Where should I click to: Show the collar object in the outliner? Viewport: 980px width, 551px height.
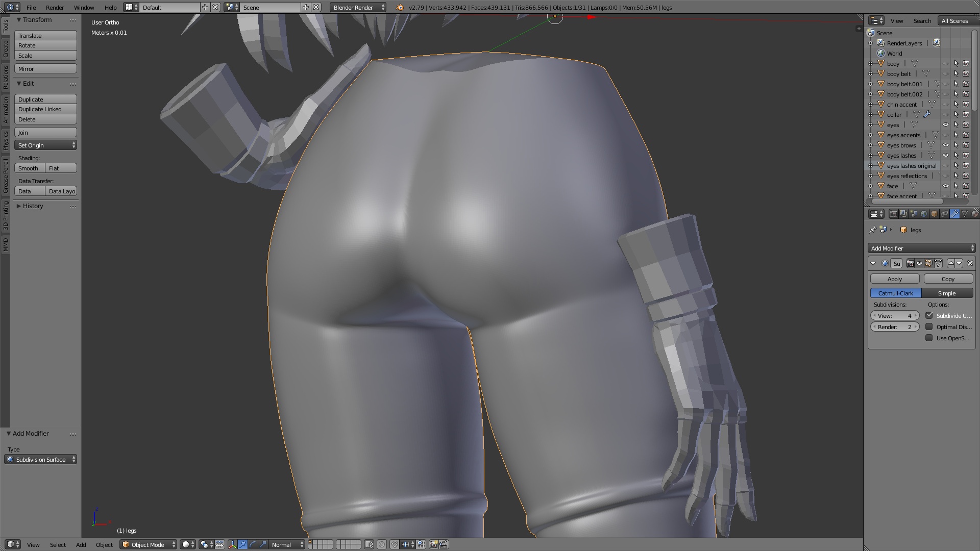946,114
